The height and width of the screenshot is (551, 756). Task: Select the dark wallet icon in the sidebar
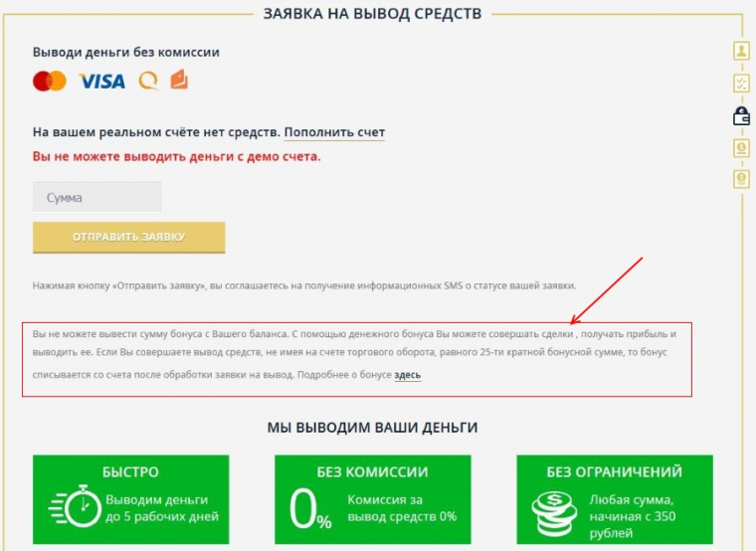741,115
